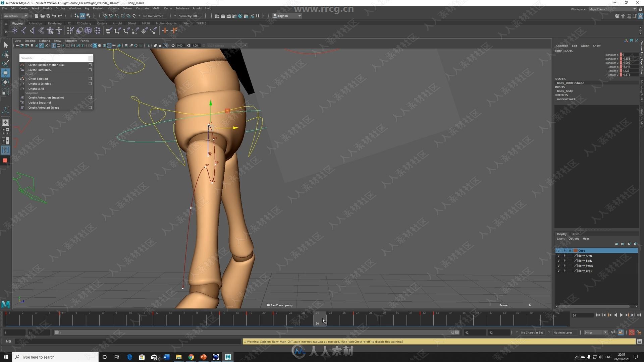The width and height of the screenshot is (644, 362).
Task: Open the viewport Shading menu
Action: [x=30, y=41]
